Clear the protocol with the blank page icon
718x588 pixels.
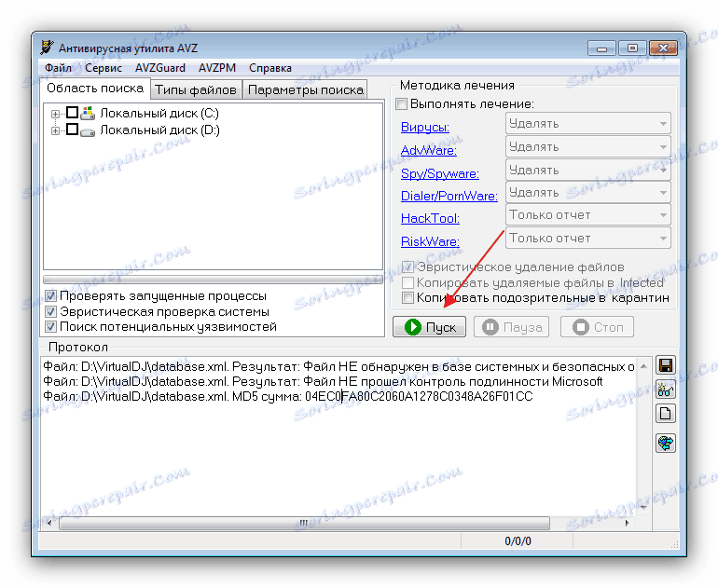[x=666, y=414]
